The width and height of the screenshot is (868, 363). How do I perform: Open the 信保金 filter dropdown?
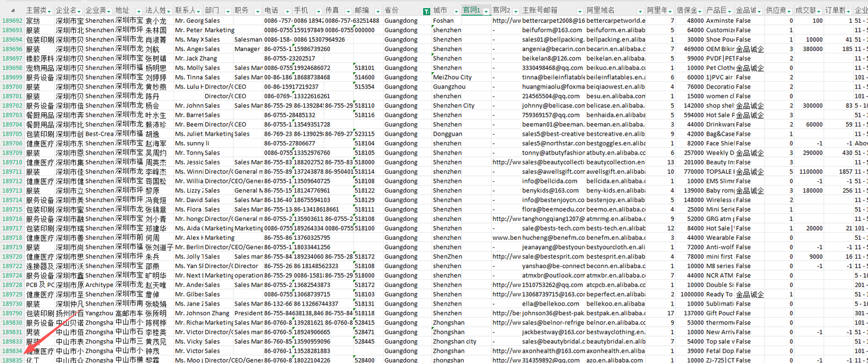pyautogui.click(x=700, y=11)
